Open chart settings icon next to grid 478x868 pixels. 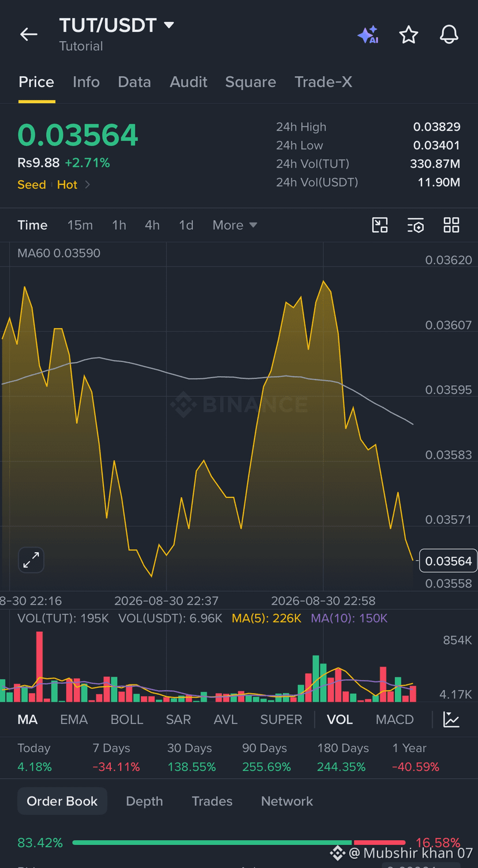(x=416, y=225)
